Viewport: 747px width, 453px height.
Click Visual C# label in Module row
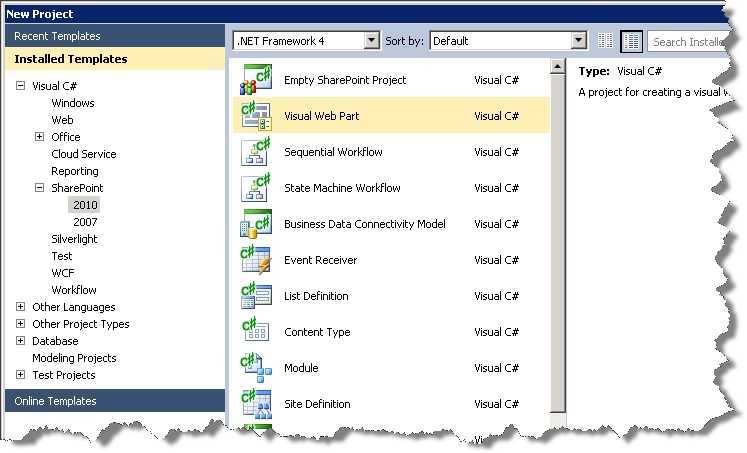point(496,368)
